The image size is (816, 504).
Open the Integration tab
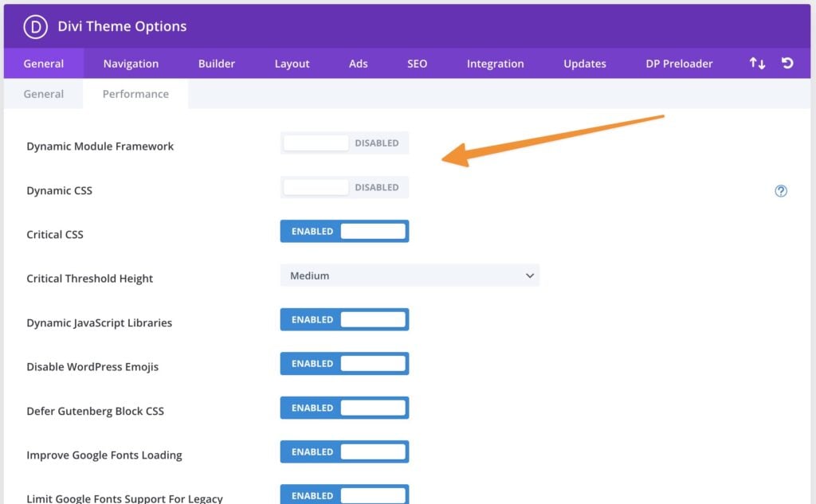click(x=495, y=64)
